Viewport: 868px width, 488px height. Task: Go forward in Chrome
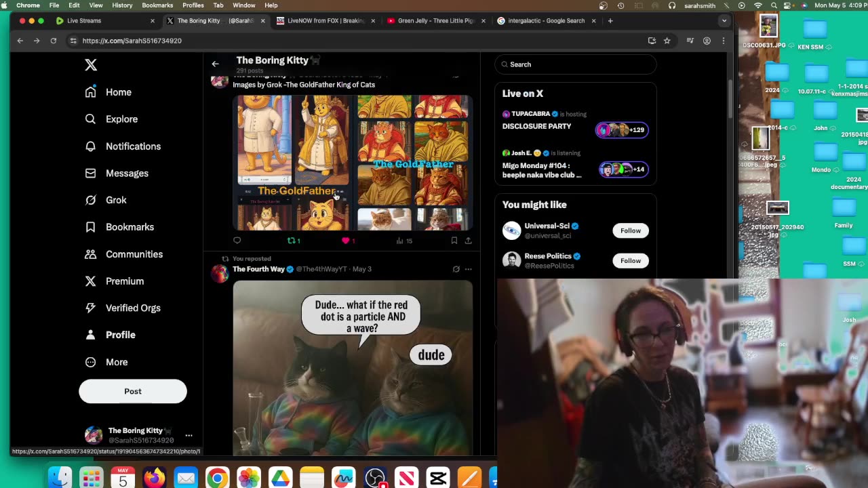coord(37,41)
